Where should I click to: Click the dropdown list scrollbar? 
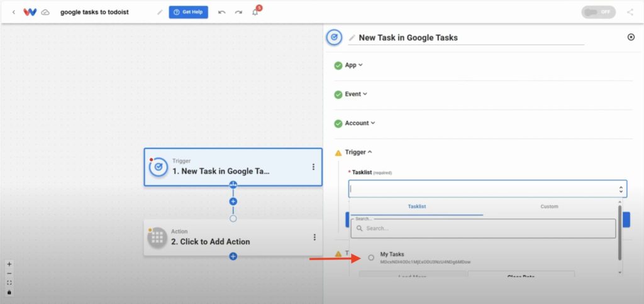[x=619, y=232]
